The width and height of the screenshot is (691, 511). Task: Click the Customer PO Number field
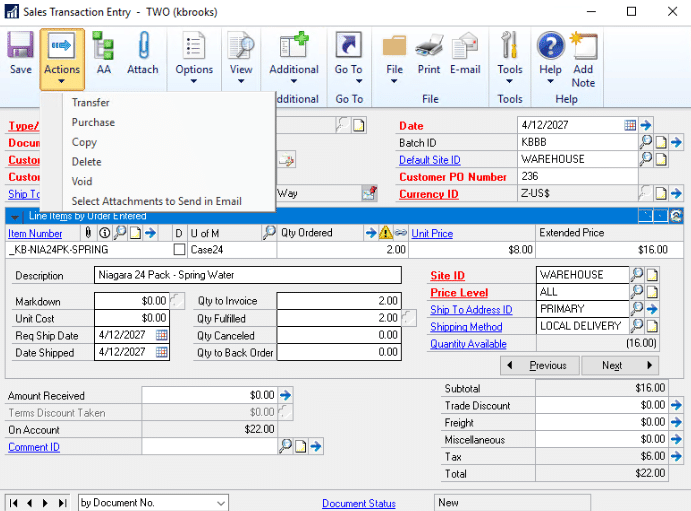coord(578,176)
